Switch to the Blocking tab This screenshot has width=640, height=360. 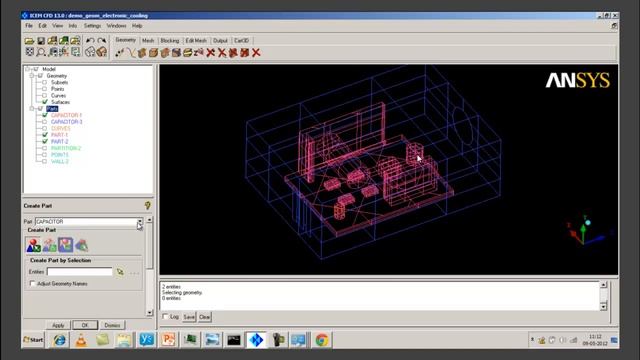point(170,40)
